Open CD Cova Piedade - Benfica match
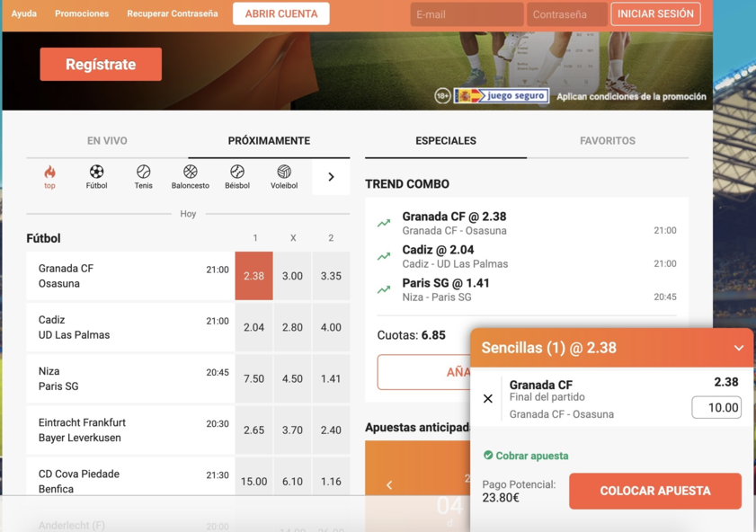Image resolution: width=756 pixels, height=532 pixels. tap(130, 476)
